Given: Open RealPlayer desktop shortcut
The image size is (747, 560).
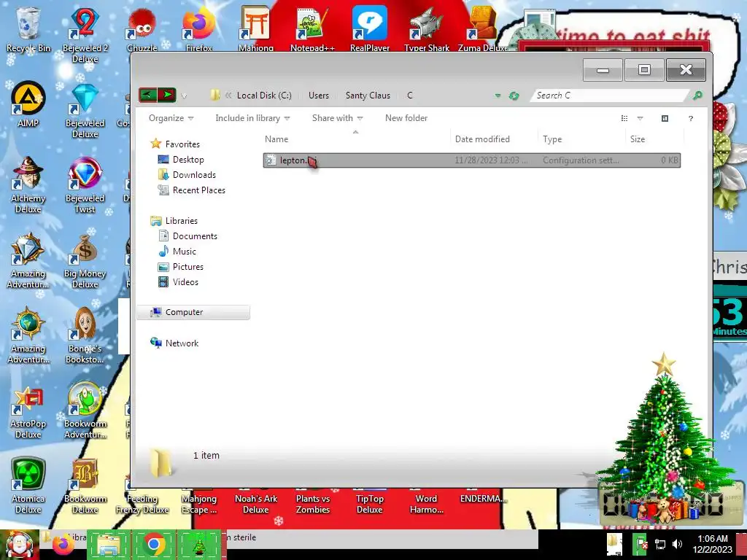Looking at the screenshot, I should tap(370, 28).
